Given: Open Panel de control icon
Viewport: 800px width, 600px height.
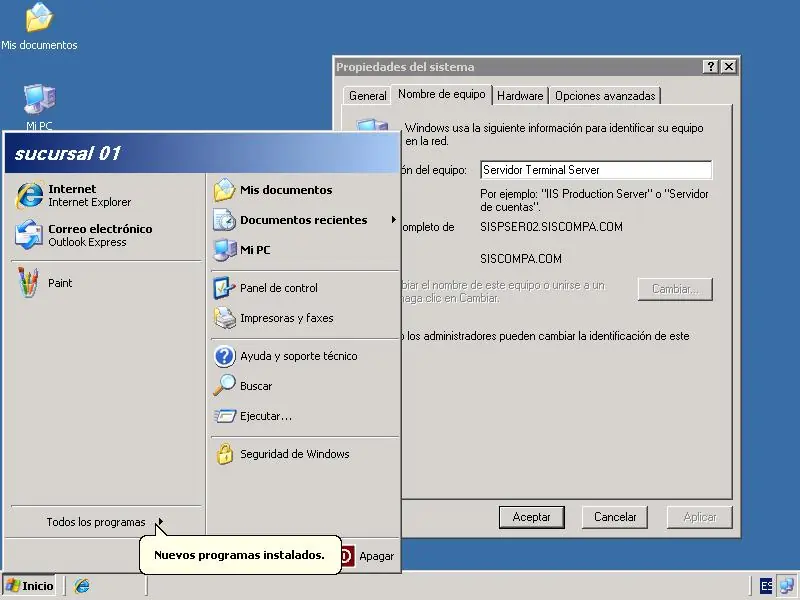Looking at the screenshot, I should click(x=224, y=288).
